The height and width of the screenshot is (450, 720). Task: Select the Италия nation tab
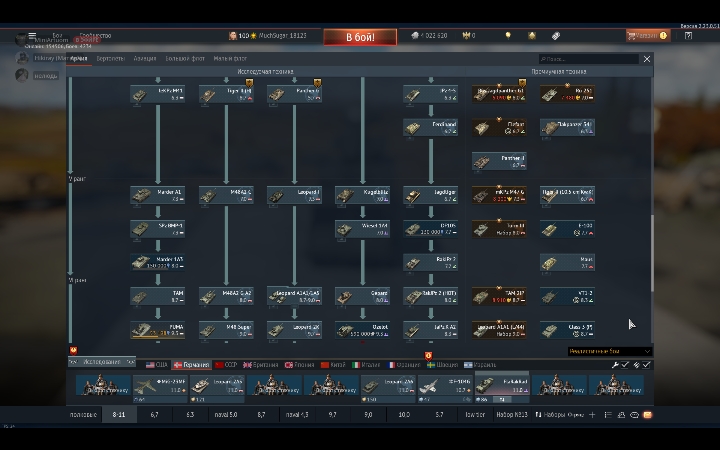tap(366, 365)
